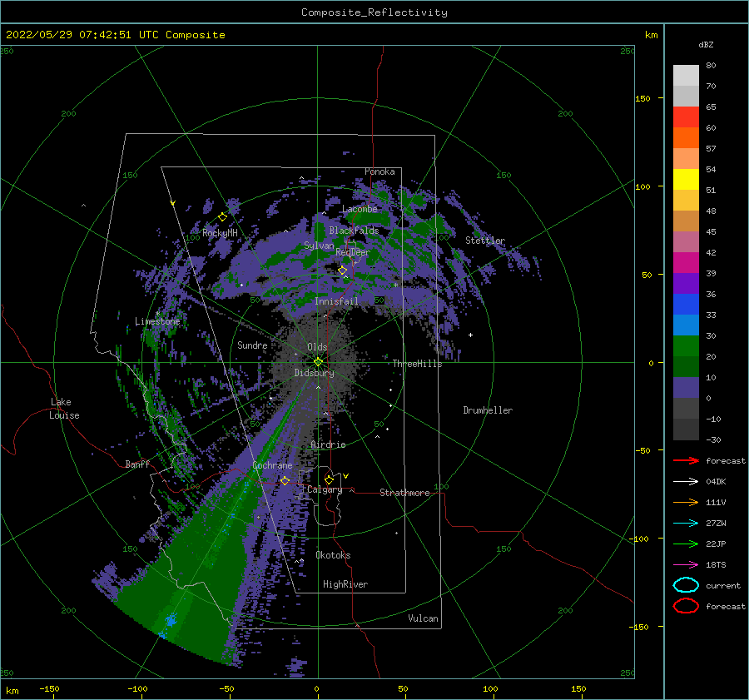
Task: Click the Calgary city label
Action: 325,489
